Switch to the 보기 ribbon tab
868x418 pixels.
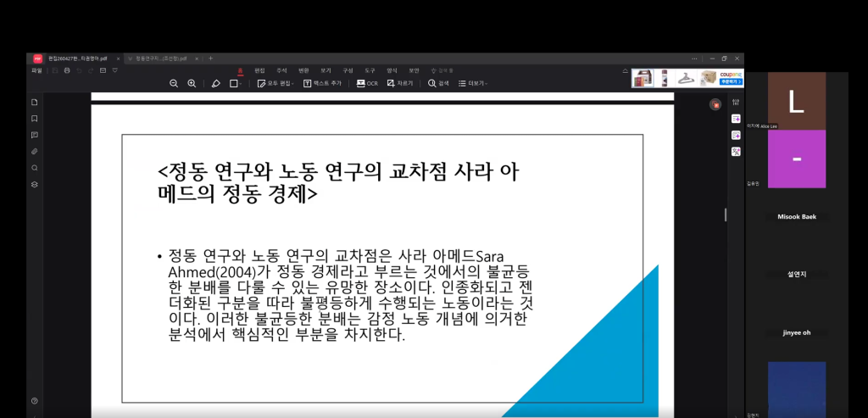coord(325,71)
